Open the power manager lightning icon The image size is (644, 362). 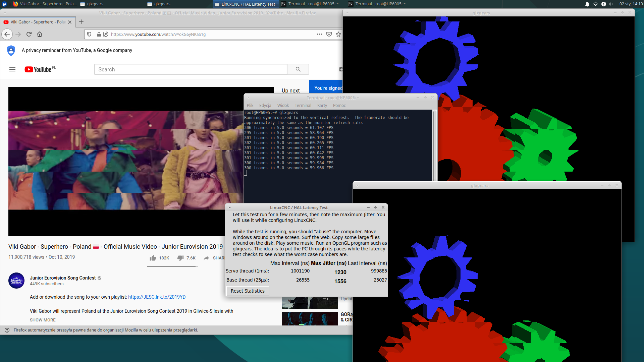(x=604, y=4)
